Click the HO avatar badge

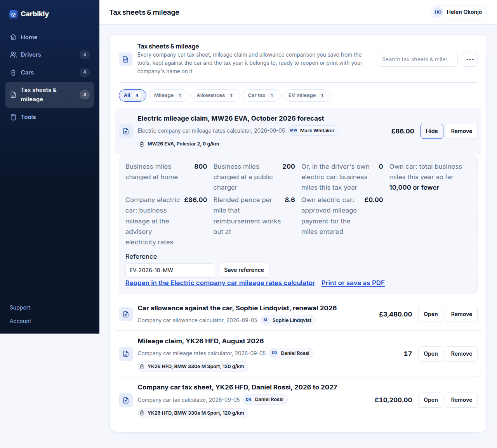(438, 12)
